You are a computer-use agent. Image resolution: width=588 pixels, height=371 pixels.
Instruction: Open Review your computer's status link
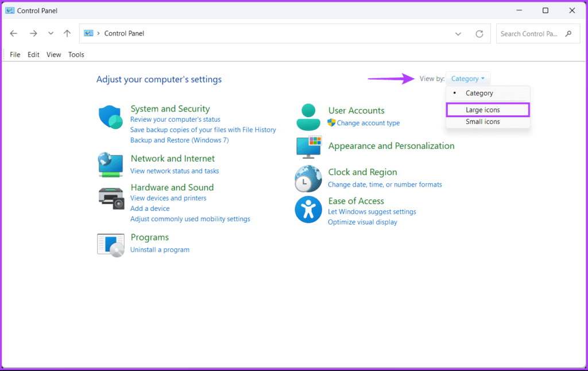[175, 119]
